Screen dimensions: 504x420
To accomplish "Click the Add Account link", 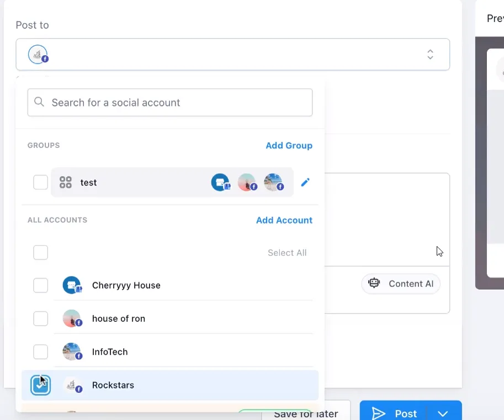I will pyautogui.click(x=284, y=220).
